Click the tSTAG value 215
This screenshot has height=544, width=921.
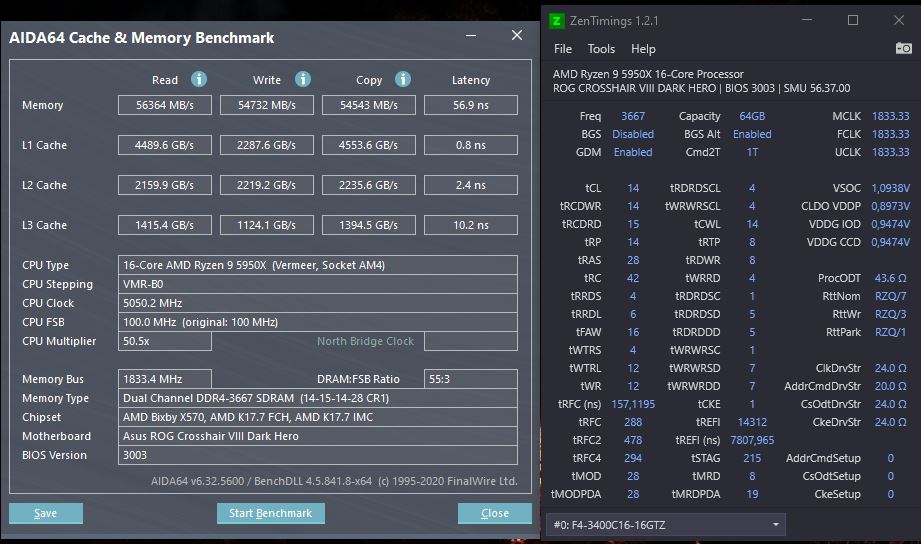[x=752, y=458]
